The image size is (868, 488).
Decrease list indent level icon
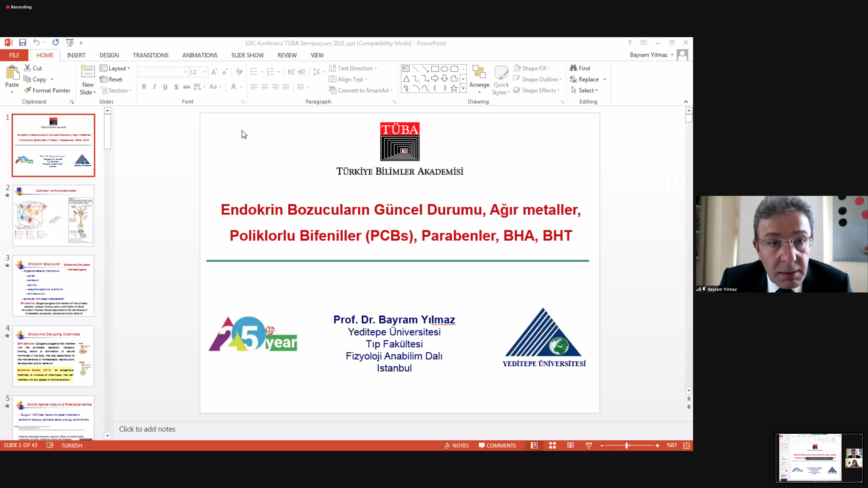point(291,72)
